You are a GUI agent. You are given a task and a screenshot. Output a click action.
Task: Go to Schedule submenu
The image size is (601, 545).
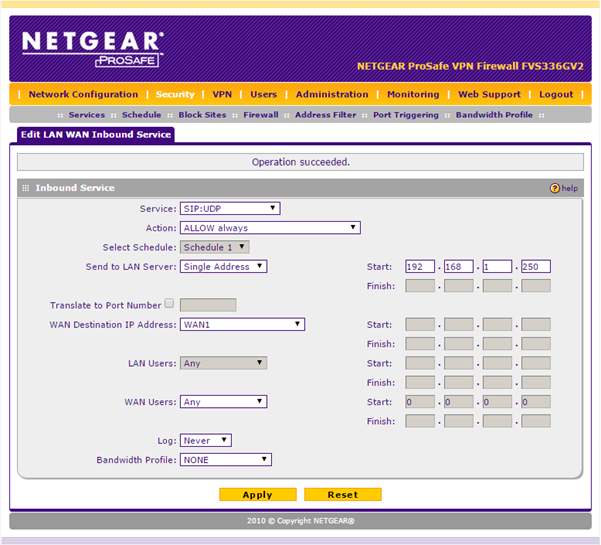pyautogui.click(x=141, y=115)
